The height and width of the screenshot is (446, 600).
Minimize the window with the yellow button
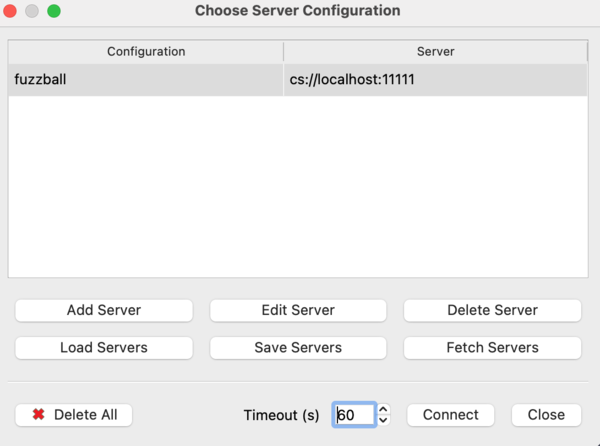(32, 11)
